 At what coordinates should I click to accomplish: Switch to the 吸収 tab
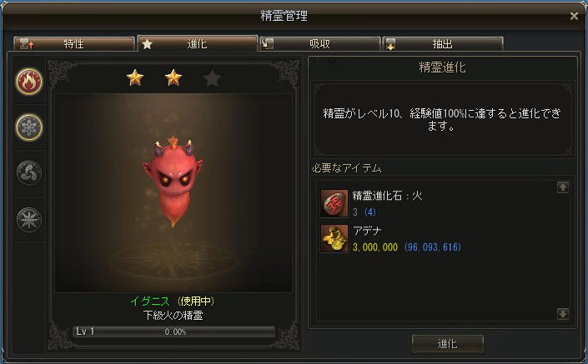(320, 44)
